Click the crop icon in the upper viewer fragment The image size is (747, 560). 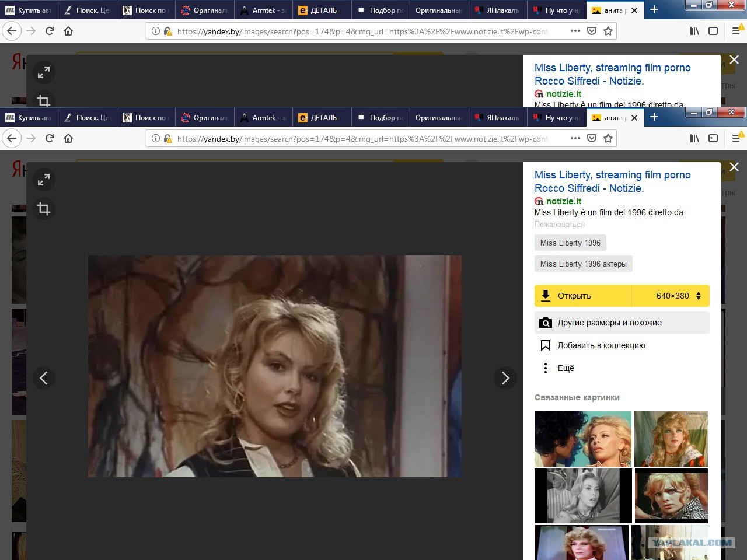point(44,100)
